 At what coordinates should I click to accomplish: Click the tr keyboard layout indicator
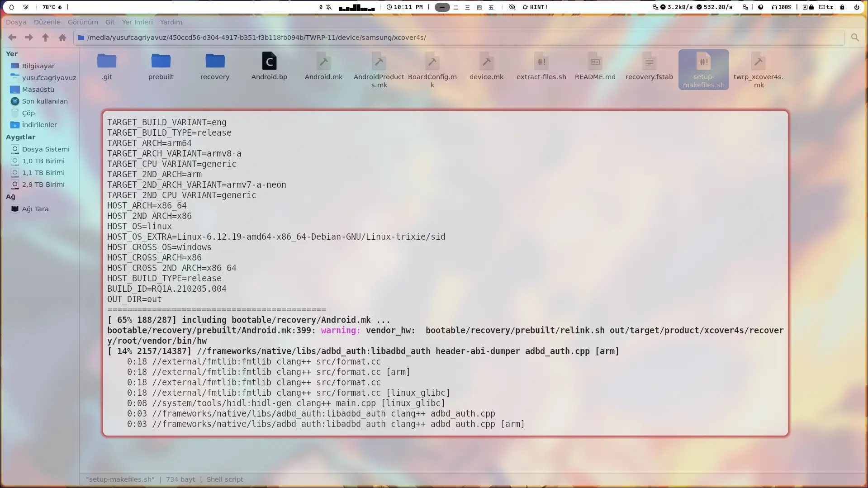click(826, 7)
